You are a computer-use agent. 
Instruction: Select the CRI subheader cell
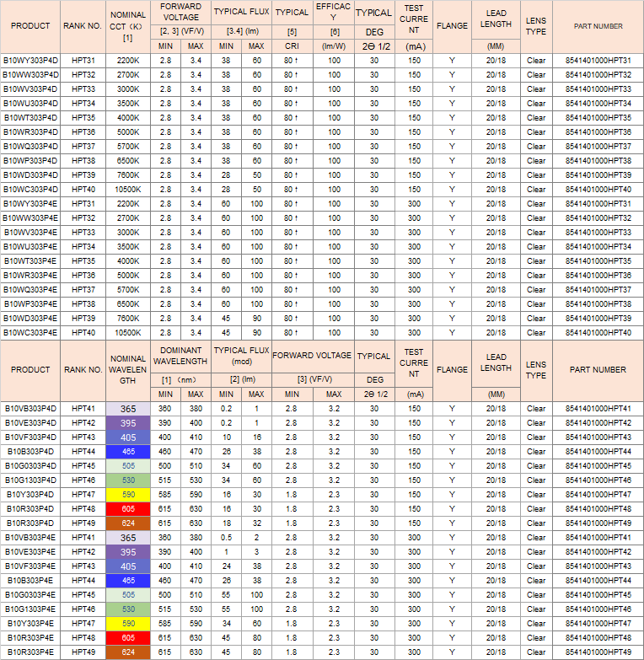click(x=292, y=46)
